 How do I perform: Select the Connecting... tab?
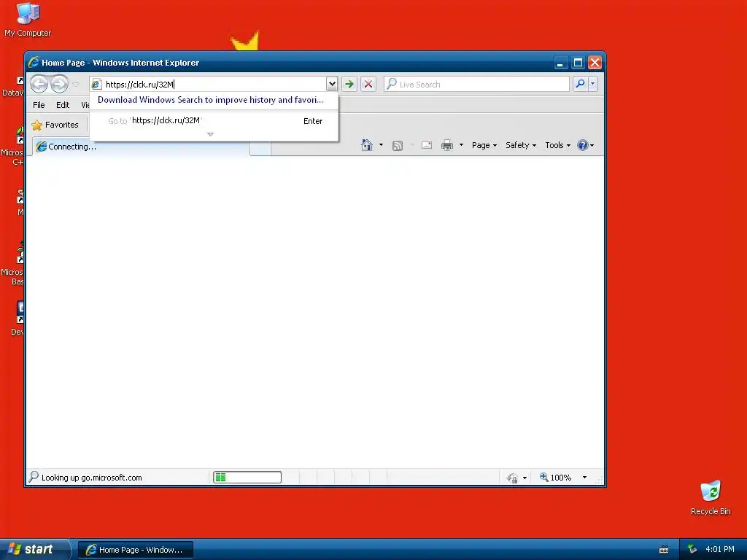[x=141, y=147]
